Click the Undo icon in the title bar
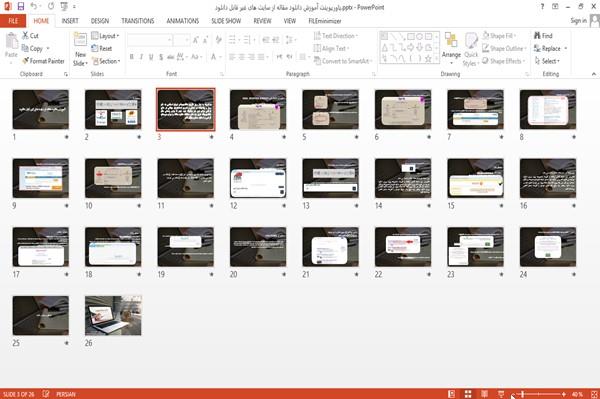This screenshot has height=399, width=600. pyautogui.click(x=34, y=6)
